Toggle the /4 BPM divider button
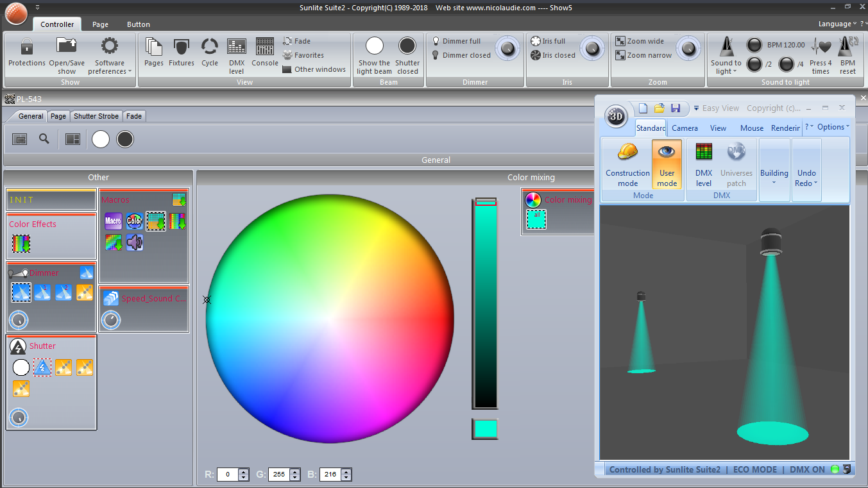This screenshot has width=868, height=488. tap(787, 64)
